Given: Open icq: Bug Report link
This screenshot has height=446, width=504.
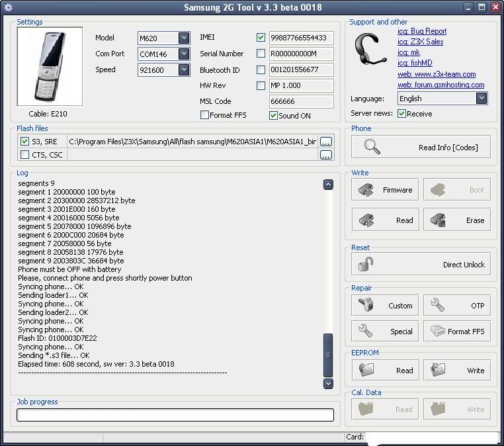Looking at the screenshot, I should click(422, 31).
